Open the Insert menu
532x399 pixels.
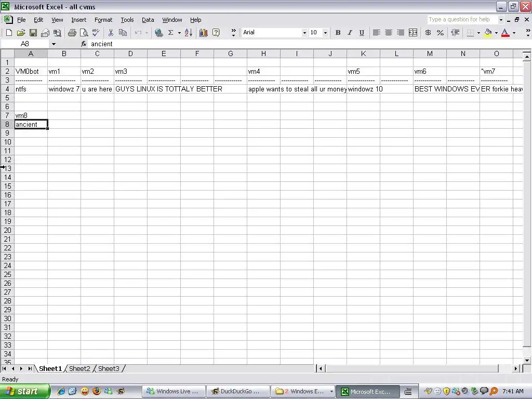[79, 20]
